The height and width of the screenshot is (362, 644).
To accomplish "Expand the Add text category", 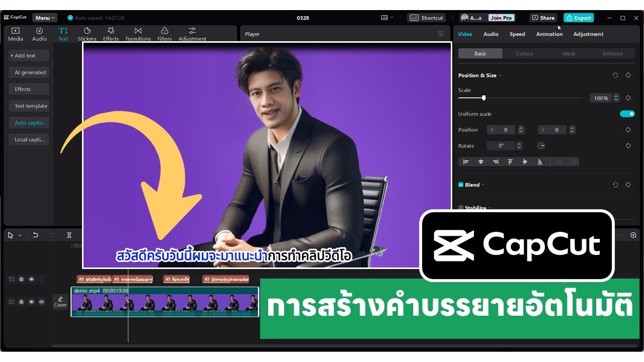I will 29,56.
